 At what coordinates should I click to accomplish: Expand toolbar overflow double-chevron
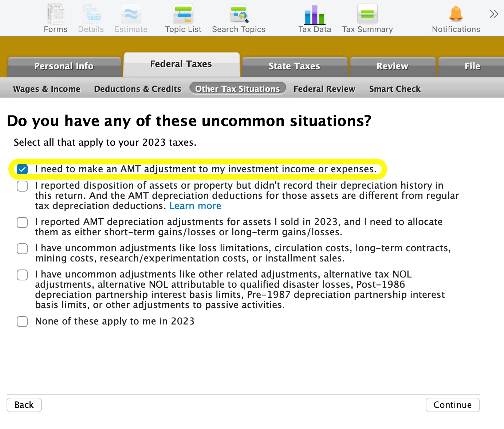494,14
